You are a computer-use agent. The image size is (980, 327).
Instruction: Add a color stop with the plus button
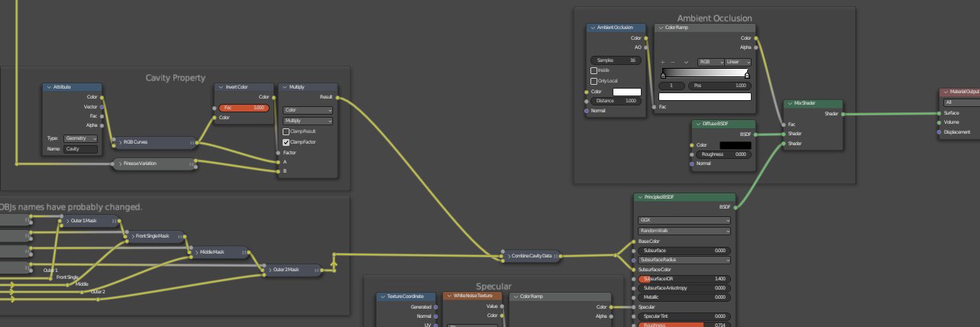click(x=662, y=62)
